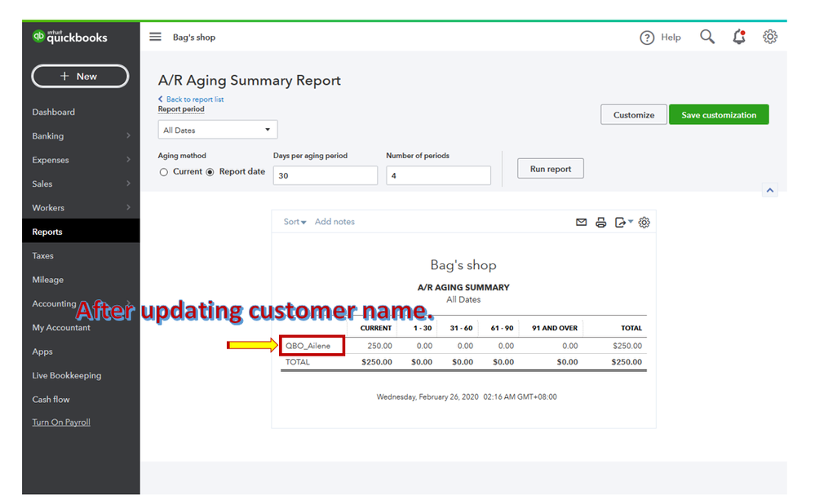Click the QBO_Ailene customer row name
The height and width of the screenshot is (504, 815).
[308, 346]
